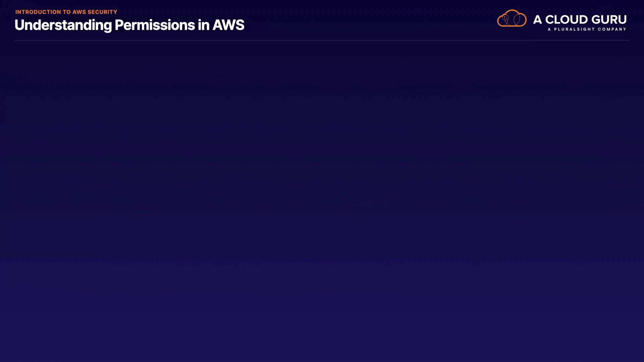
Task: Click the word 'CLOUD' in the brand name
Action: click(565, 20)
